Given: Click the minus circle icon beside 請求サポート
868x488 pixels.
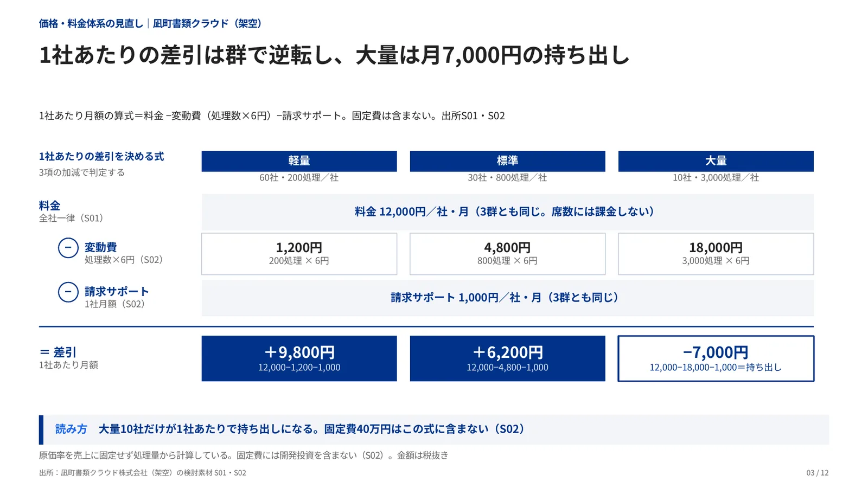Looking at the screenshot, I should pos(68,292).
